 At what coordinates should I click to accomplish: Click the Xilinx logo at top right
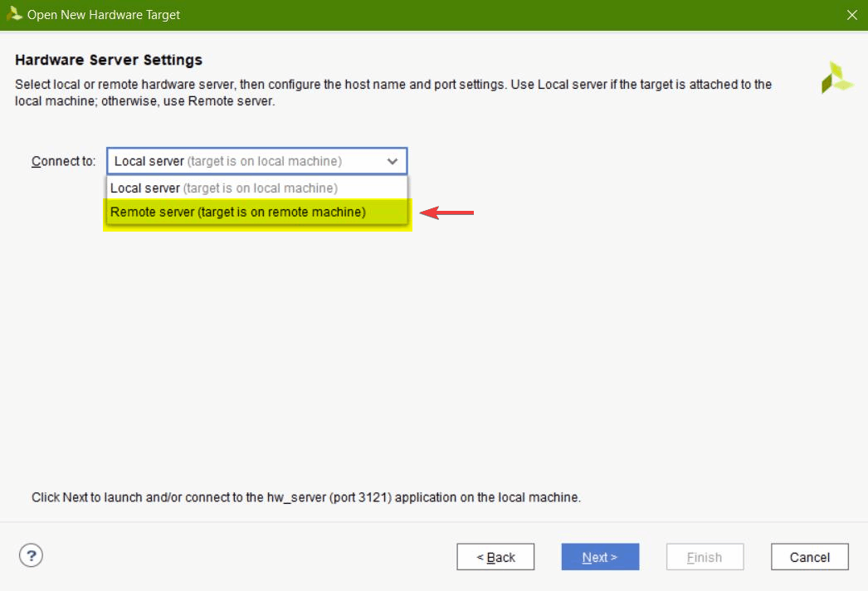[x=836, y=77]
